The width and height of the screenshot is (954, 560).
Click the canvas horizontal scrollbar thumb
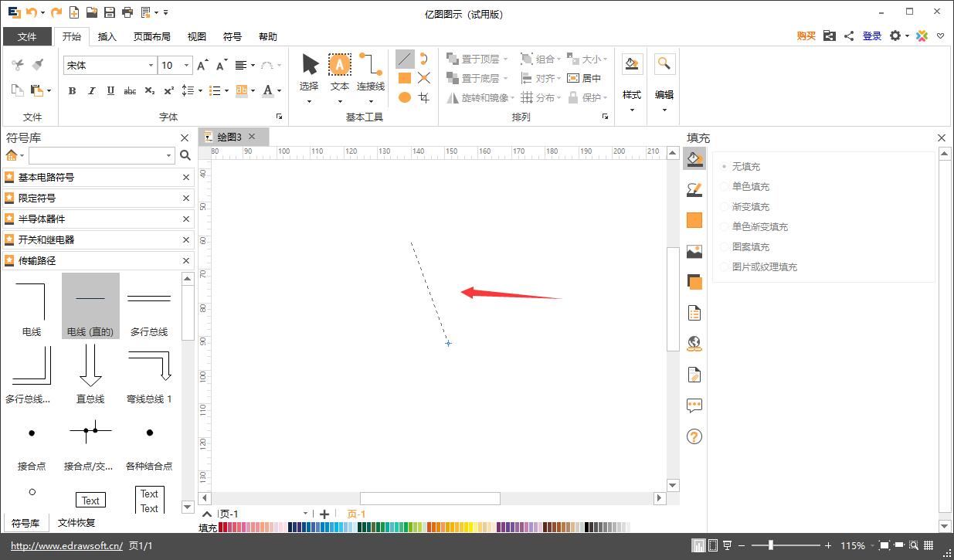pos(429,498)
